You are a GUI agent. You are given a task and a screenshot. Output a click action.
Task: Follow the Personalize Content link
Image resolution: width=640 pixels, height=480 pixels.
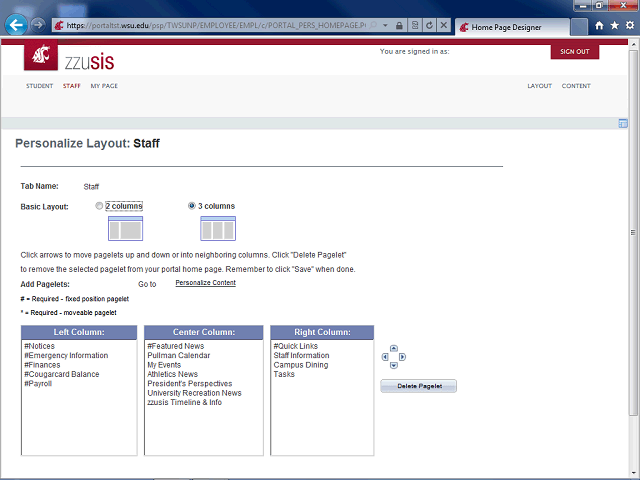pyautogui.click(x=205, y=283)
